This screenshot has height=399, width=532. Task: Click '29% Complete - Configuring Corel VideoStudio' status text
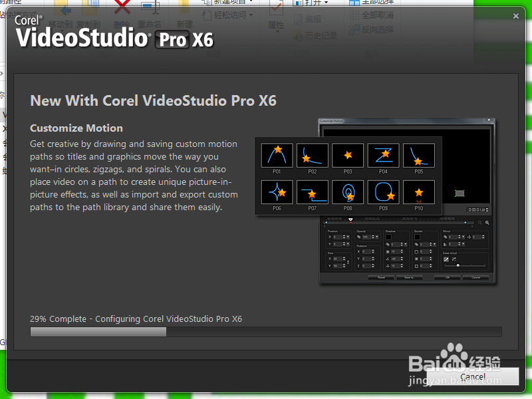[136, 319]
